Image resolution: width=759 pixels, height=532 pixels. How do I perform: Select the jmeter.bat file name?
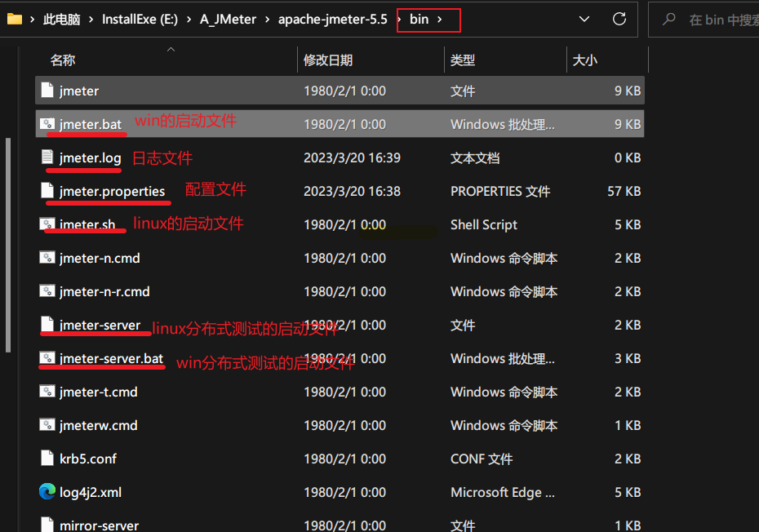(91, 124)
